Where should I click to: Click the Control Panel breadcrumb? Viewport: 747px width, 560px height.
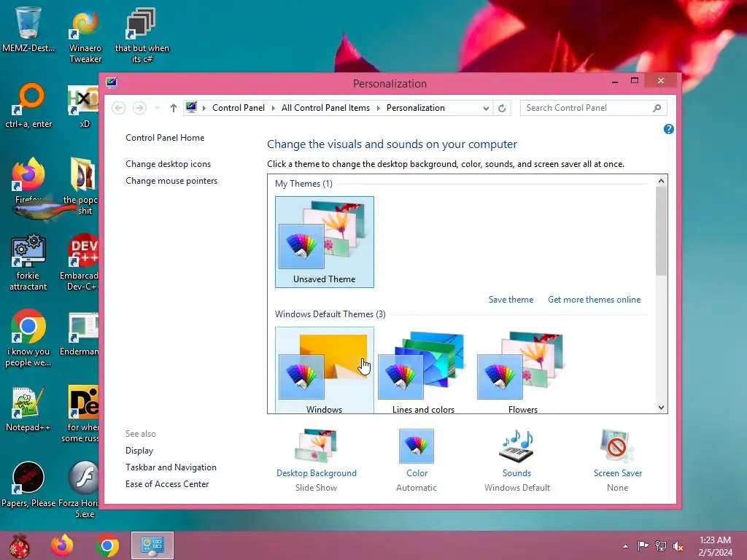click(x=239, y=108)
